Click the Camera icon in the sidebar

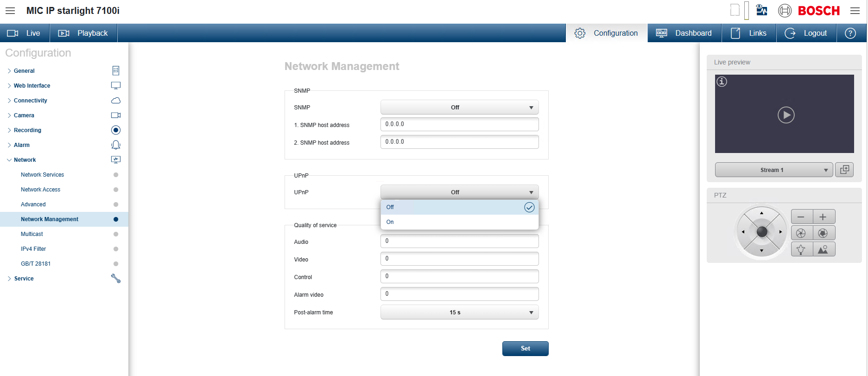pos(116,115)
